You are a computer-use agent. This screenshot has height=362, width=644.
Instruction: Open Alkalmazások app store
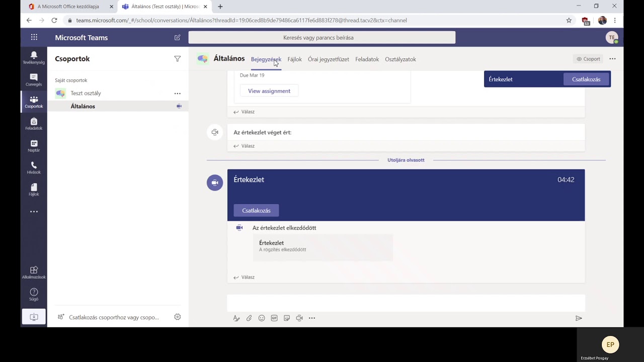[34, 273]
